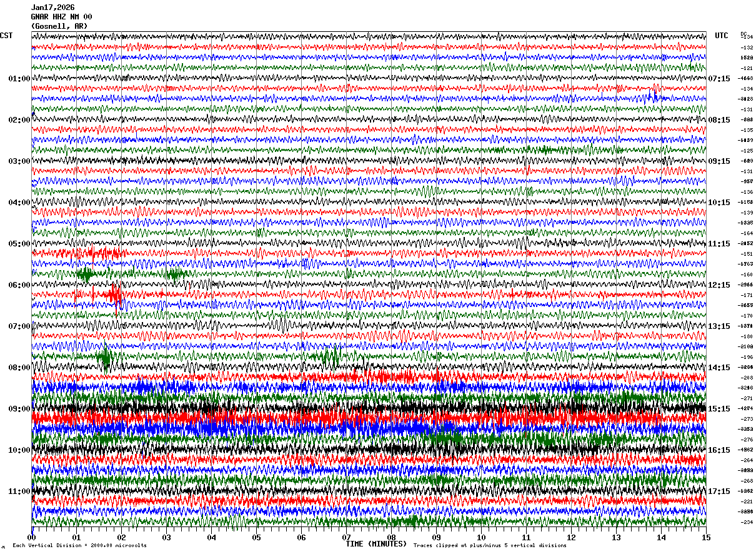Click the CST time zone header
Viewport: 756px width, 554px height.
point(6,36)
